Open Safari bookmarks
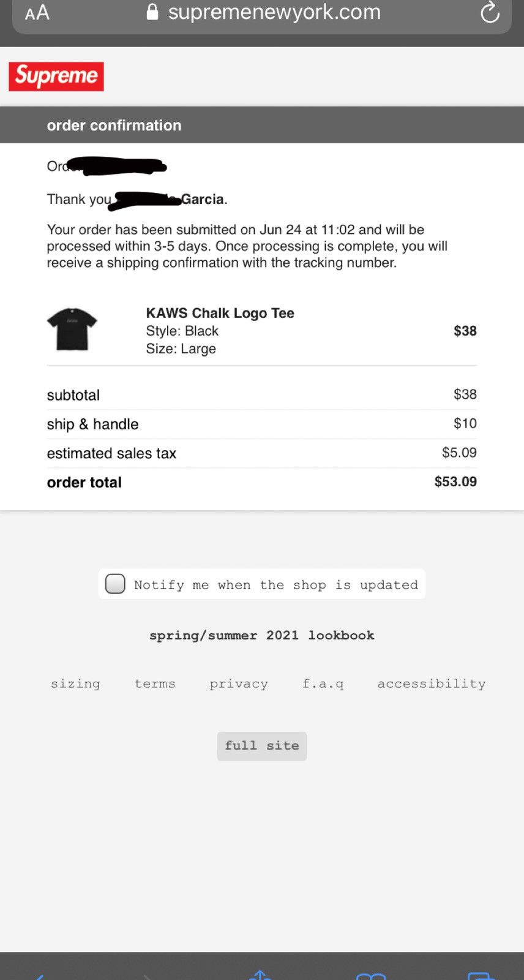Screen dimensions: 524x980 click(371, 976)
